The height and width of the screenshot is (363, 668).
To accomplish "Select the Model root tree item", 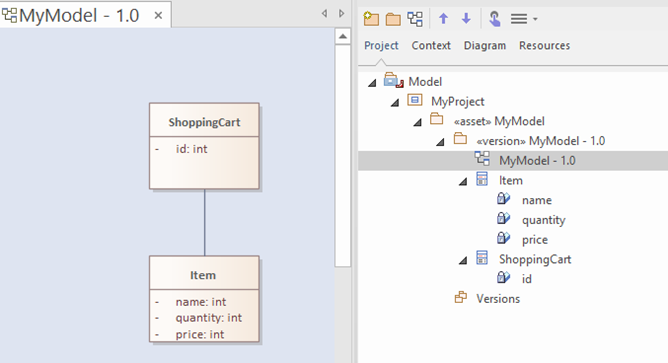I will [x=425, y=81].
